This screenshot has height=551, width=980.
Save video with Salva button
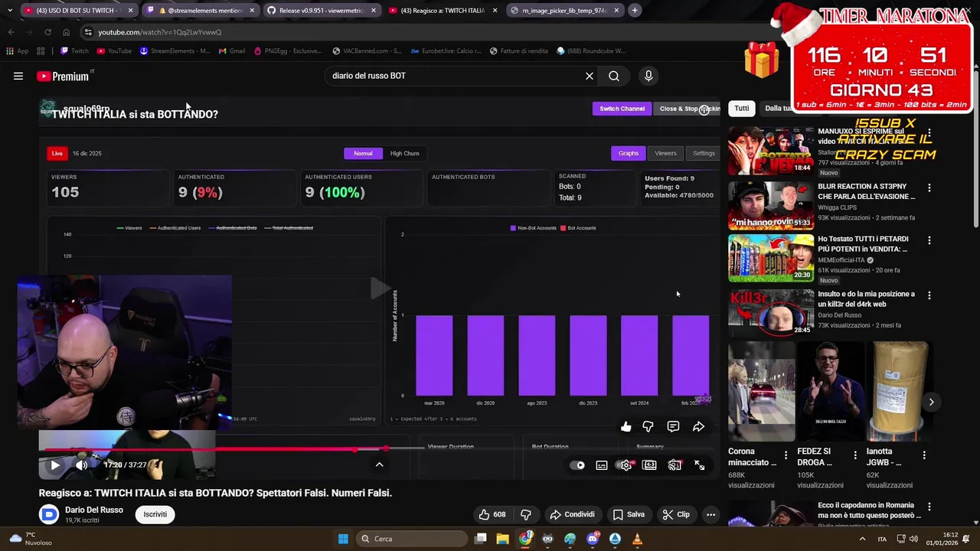629,514
